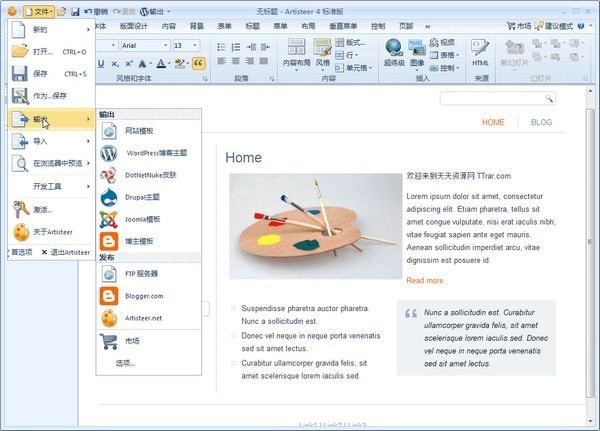Click 激活 key icon in file menu

tap(41, 210)
